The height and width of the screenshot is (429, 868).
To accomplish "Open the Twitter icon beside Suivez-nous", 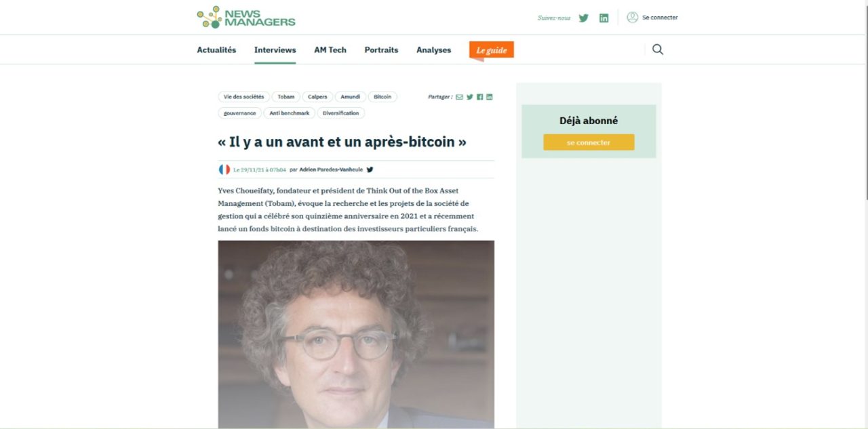I will tap(583, 18).
